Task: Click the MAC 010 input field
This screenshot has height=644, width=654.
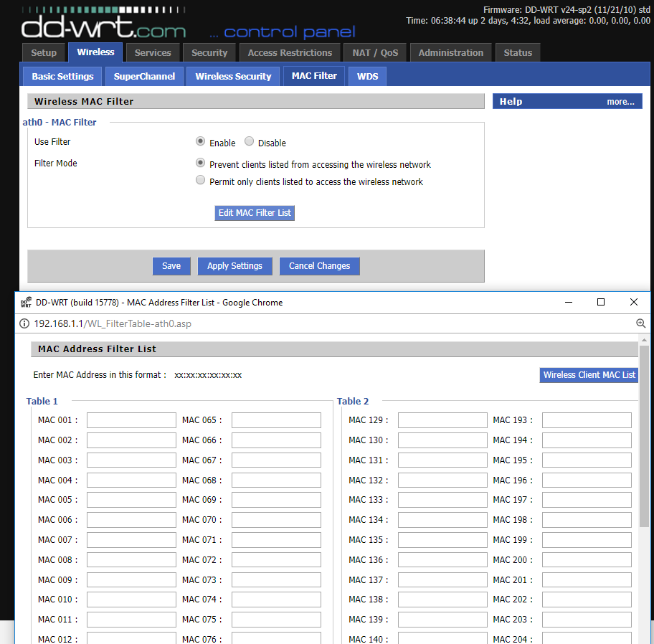Action: (131, 600)
